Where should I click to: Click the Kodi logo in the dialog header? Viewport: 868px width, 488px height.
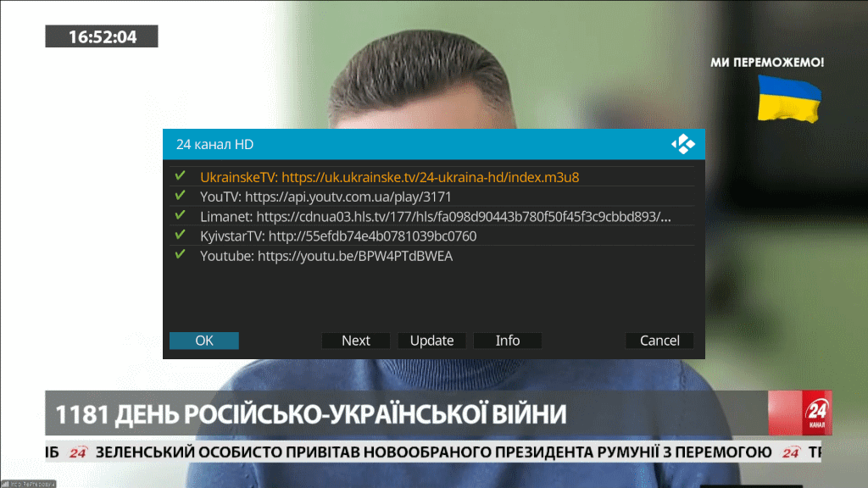pyautogui.click(x=683, y=144)
